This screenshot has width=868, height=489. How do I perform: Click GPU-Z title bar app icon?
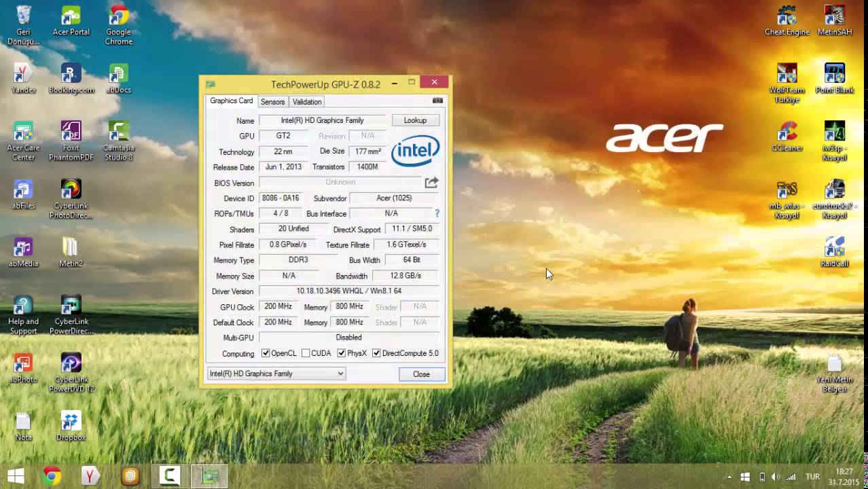tap(211, 84)
